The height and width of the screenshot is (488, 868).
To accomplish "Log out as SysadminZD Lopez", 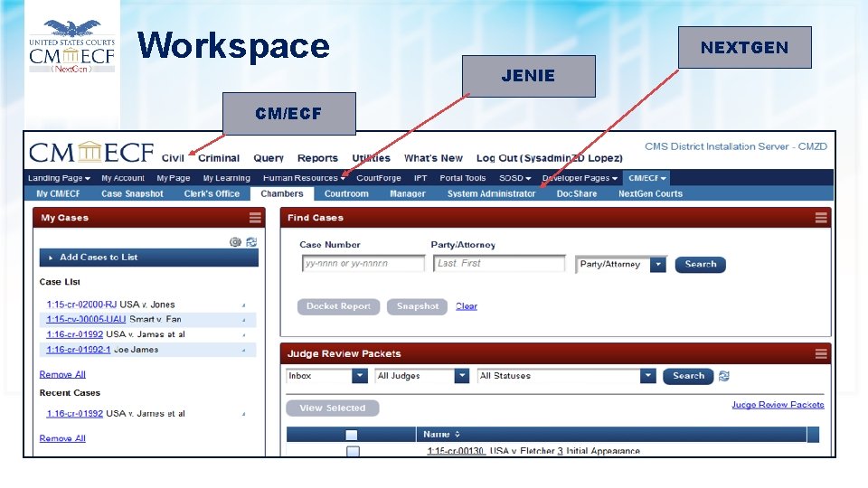I will coord(549,158).
